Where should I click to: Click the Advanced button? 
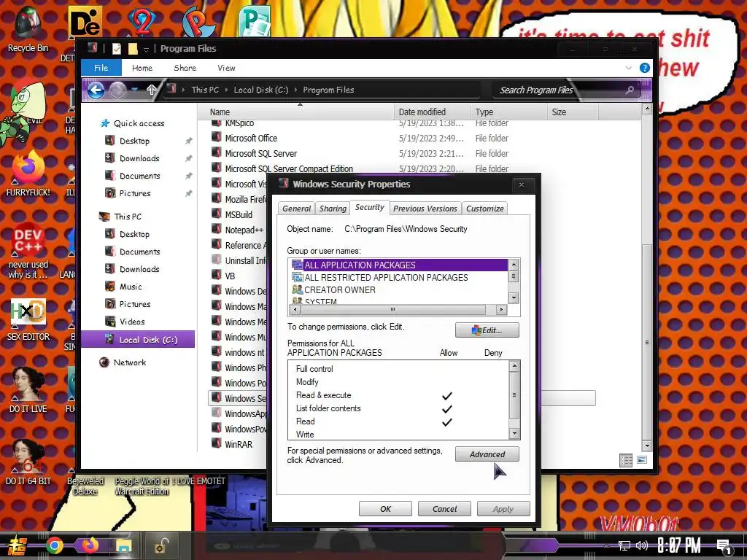[x=487, y=454]
